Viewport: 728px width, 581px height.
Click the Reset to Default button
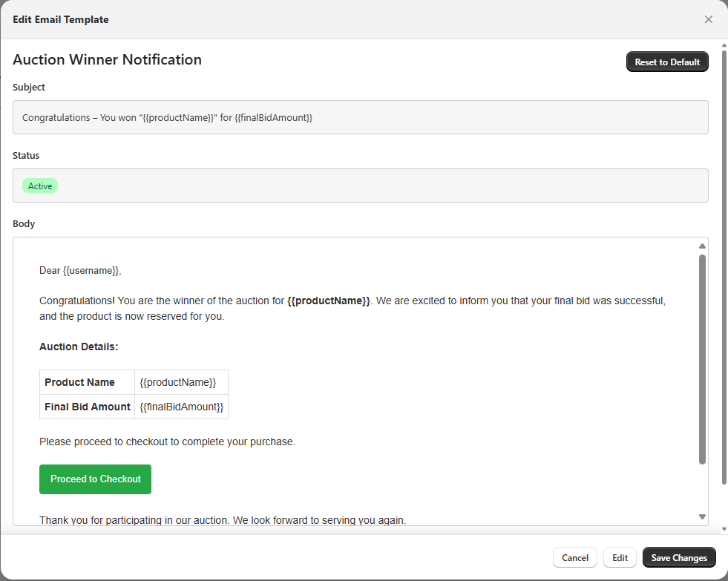pos(667,62)
